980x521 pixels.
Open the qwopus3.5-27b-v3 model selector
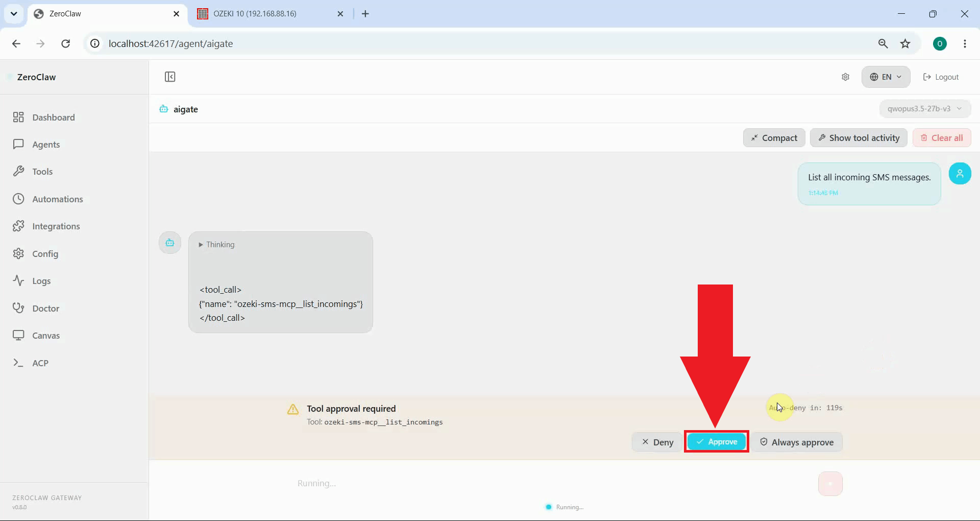(924, 109)
